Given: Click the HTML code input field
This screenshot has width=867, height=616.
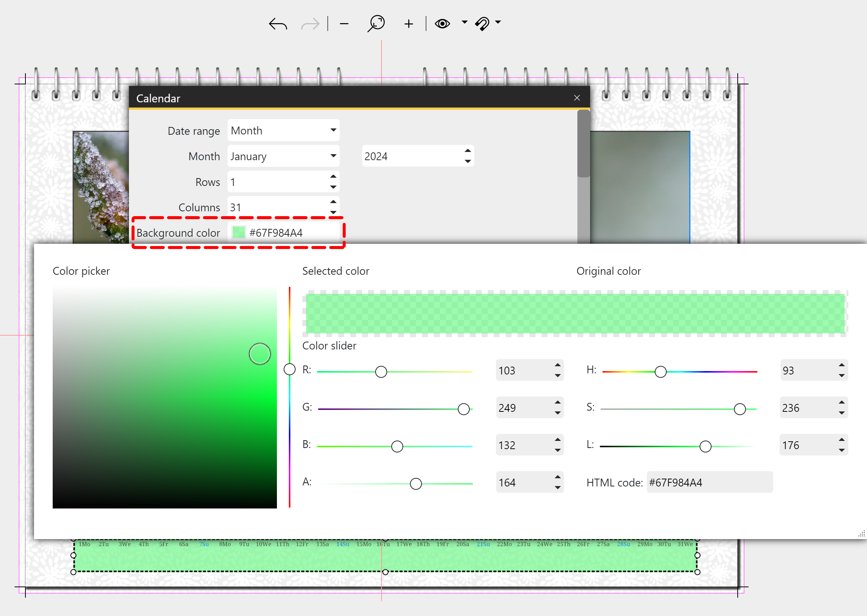Looking at the screenshot, I should [709, 482].
